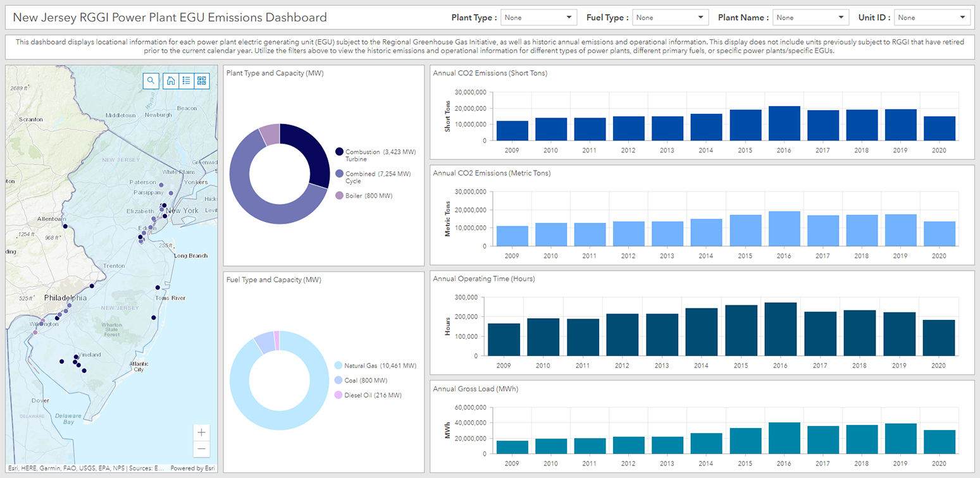Select 2009 bar in Annual Gross Load chart
The height and width of the screenshot is (478, 980).
(x=512, y=447)
